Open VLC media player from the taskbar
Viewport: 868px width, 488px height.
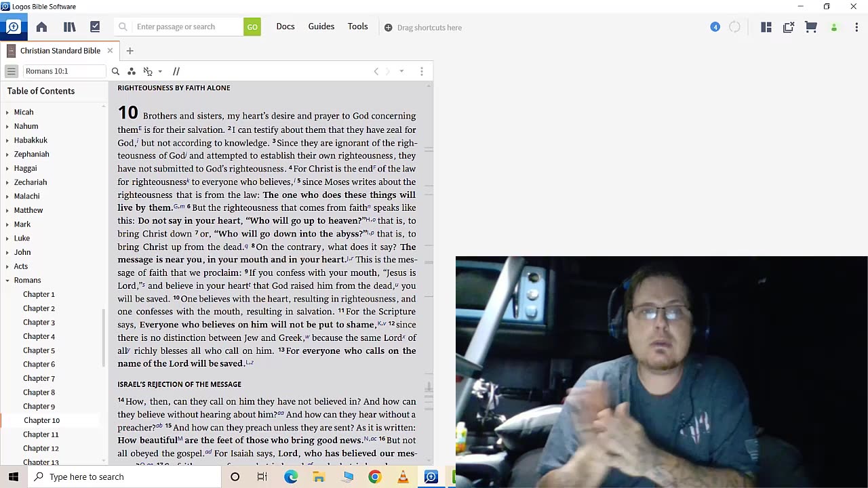coord(403,476)
